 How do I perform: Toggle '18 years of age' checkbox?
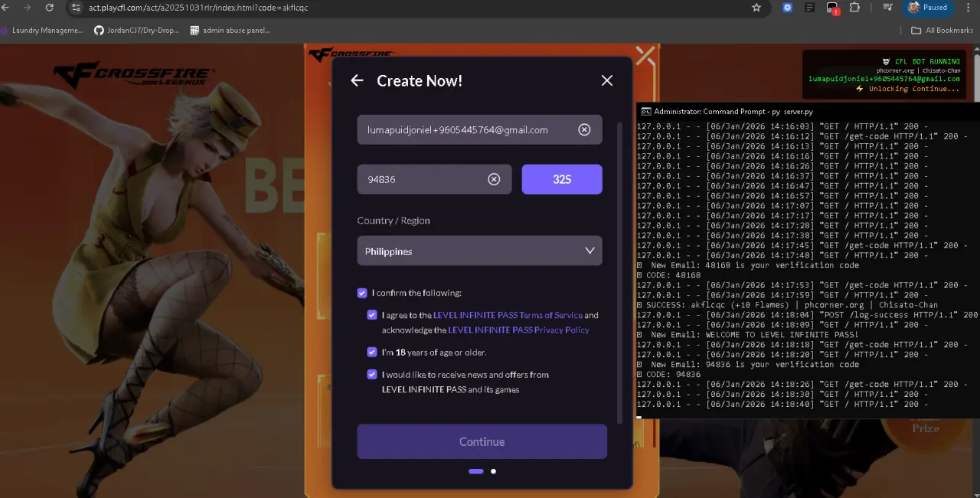(x=372, y=352)
